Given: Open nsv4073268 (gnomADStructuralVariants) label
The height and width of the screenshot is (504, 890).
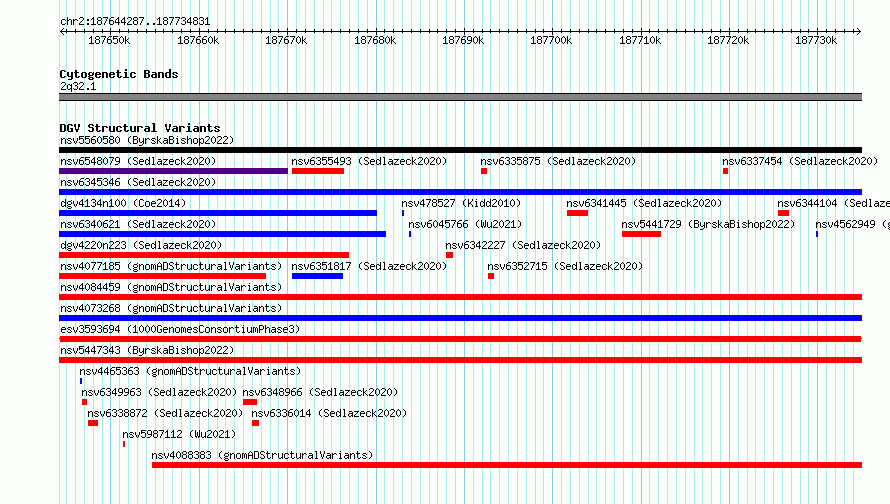Looking at the screenshot, I should click(171, 308).
